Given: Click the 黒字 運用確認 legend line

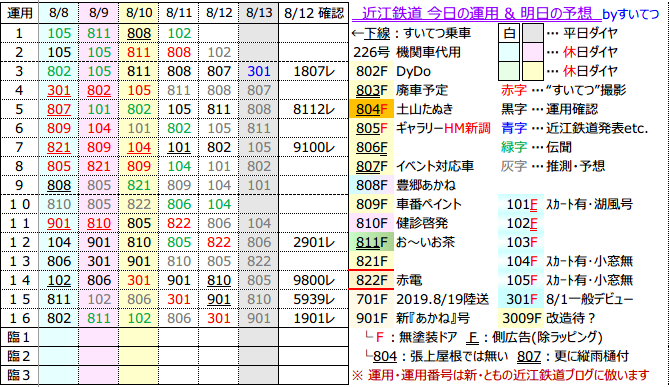Looking at the screenshot, I should tap(550, 109).
